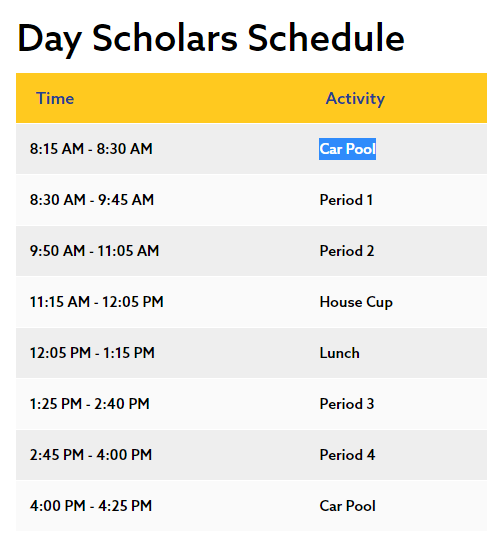Click the yellow table header bar
488x539 pixels.
click(x=251, y=98)
